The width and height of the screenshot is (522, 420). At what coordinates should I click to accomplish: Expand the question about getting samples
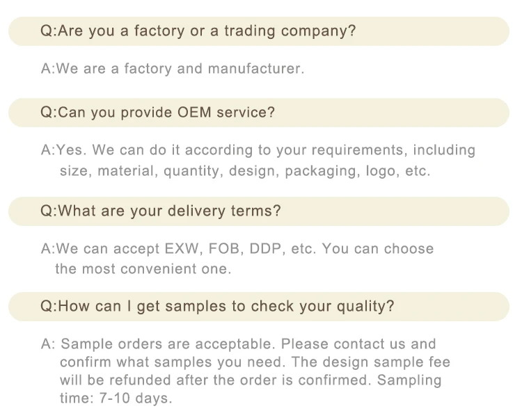[218, 306]
